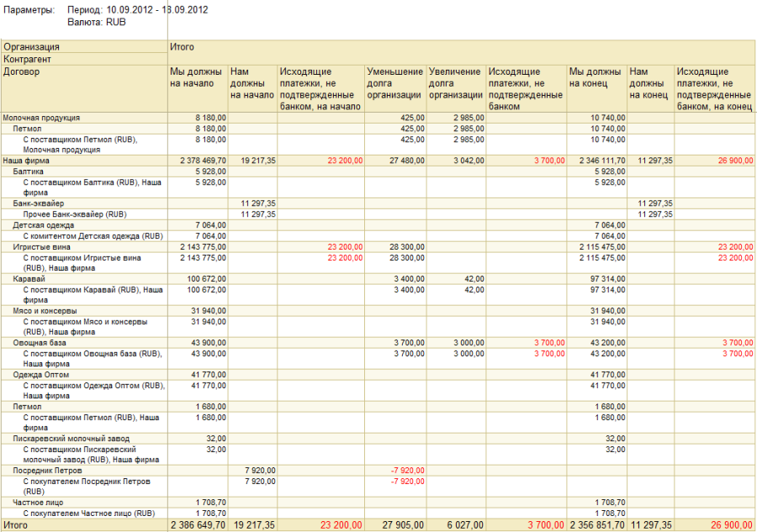The width and height of the screenshot is (757, 532).
Task: Select the "Итого" grand total row label
Action: [15, 525]
